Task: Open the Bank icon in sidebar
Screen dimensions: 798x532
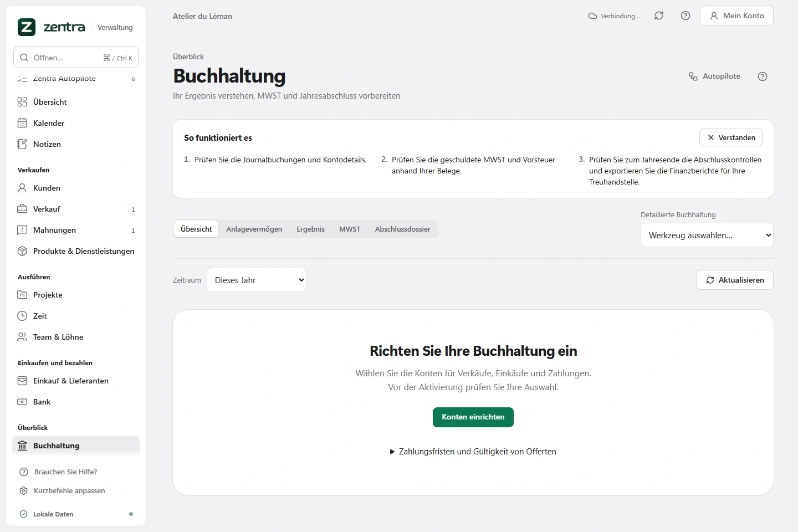Action: click(22, 402)
